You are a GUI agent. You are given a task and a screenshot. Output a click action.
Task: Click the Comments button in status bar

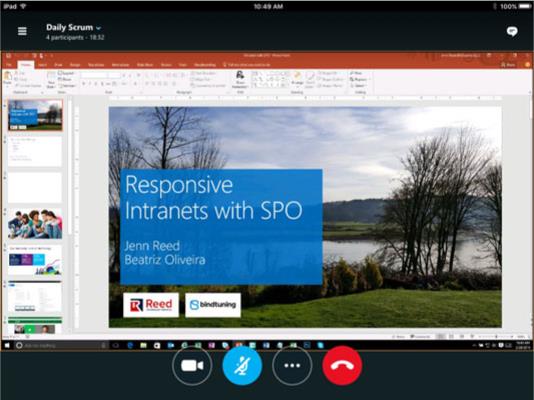coord(420,337)
